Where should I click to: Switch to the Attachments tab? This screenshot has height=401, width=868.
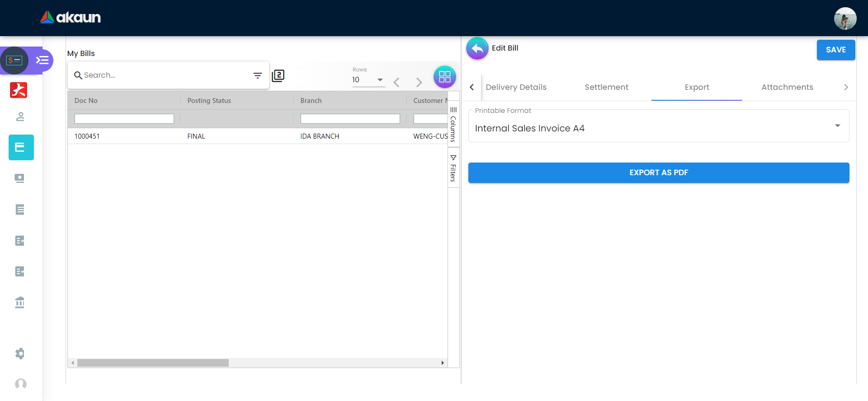(x=787, y=87)
